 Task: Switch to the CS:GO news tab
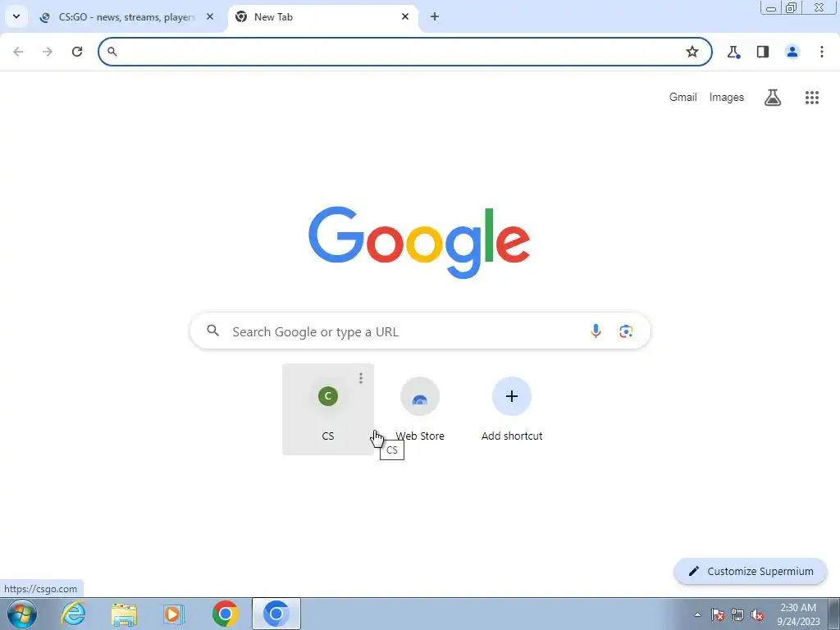(x=127, y=17)
